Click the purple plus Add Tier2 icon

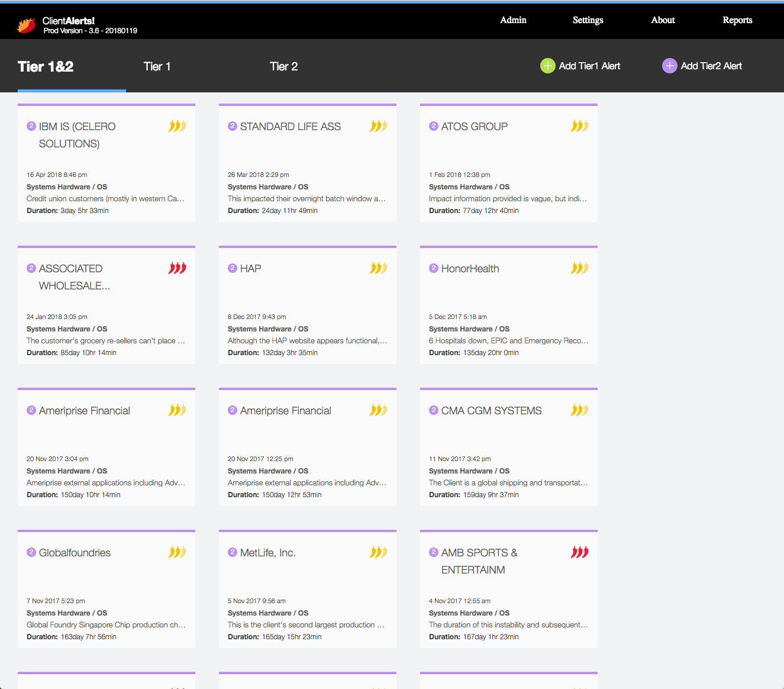pyautogui.click(x=670, y=66)
